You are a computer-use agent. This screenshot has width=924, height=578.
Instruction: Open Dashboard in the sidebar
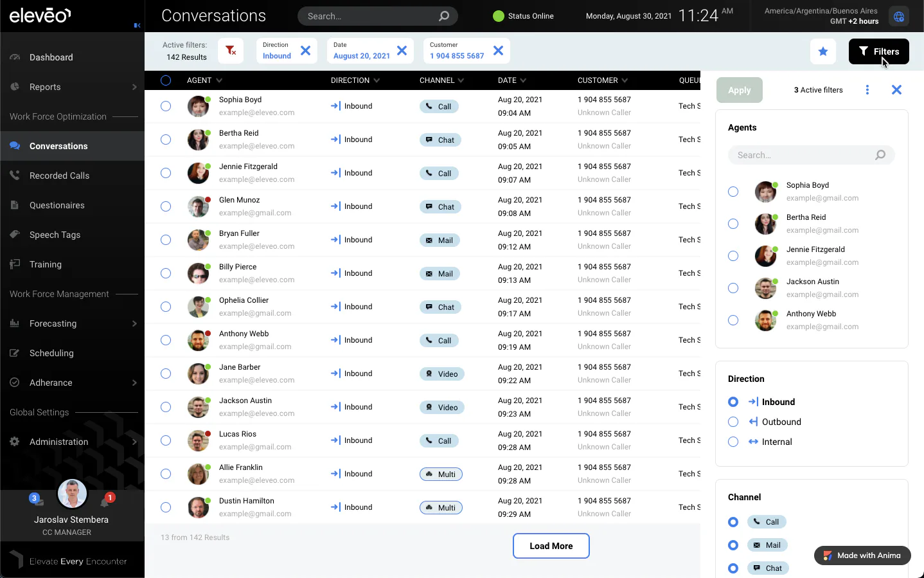tap(72, 57)
